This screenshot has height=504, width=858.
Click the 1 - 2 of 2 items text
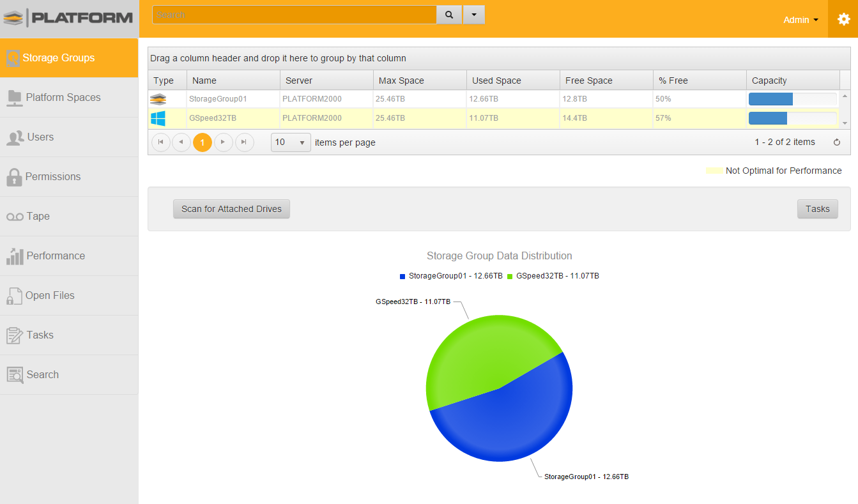785,142
